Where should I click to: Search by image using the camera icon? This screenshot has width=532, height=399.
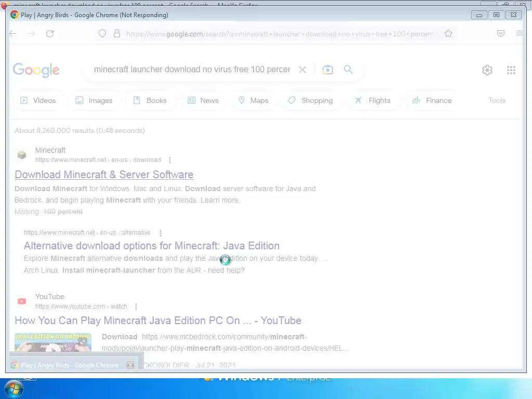coord(327,70)
